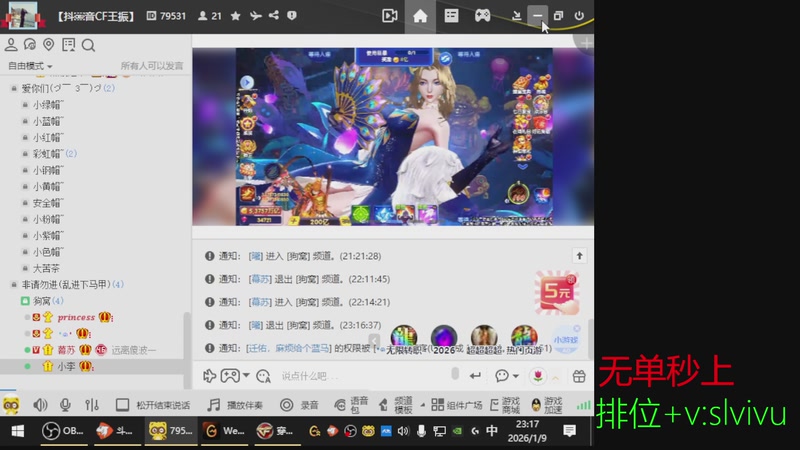This screenshot has height=450, width=800.
Task: Open 组件广场 component plaza
Action: (457, 405)
